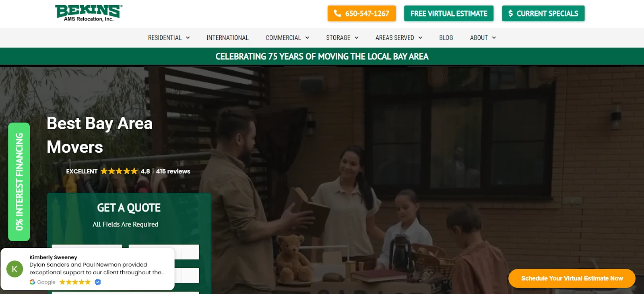
Task: Go to the International menu item
Action: (x=227, y=38)
